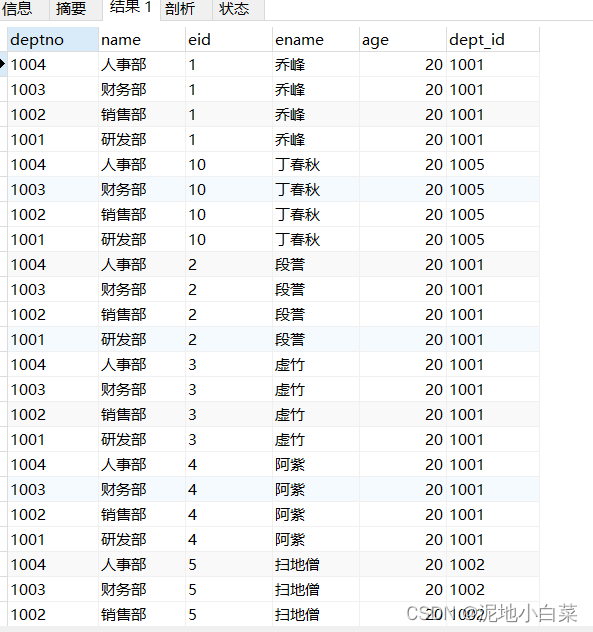Image resolution: width=593 pixels, height=632 pixels.
Task: Select eid 3 in 虚竹's 研发部 row
Action: tap(229, 439)
